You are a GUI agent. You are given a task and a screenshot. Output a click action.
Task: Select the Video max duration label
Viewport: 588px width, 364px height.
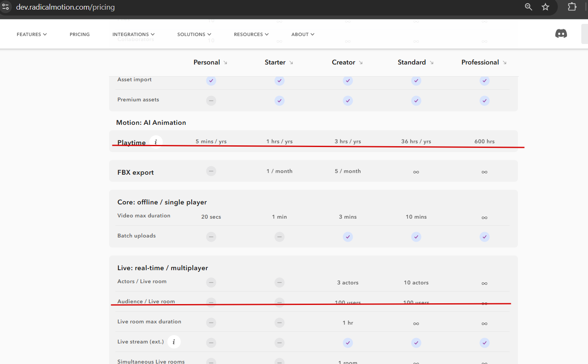(x=144, y=216)
